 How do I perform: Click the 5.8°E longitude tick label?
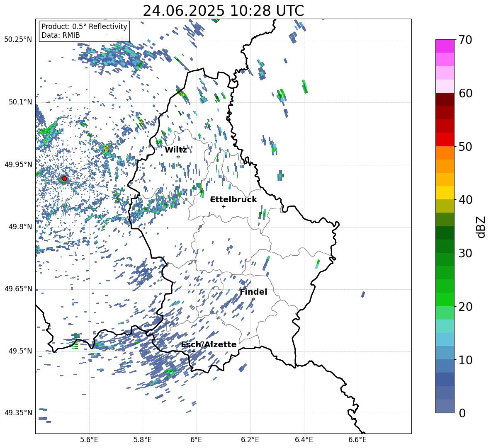pos(143,440)
